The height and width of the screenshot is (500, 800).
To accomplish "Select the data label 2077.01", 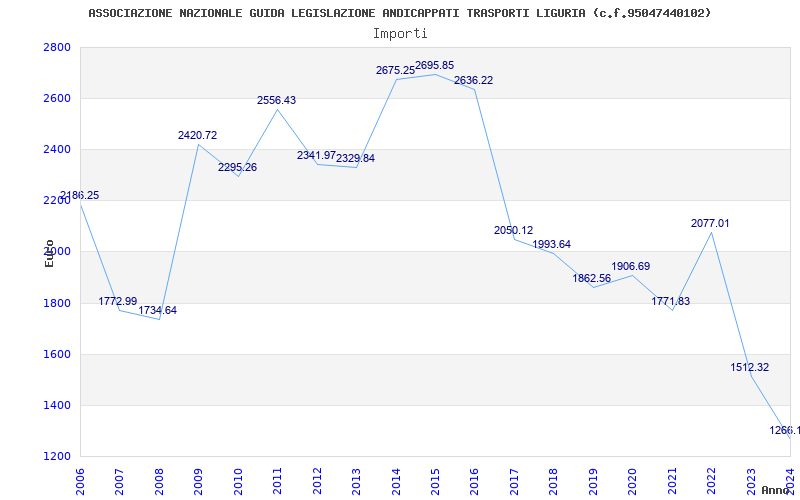I will coord(710,223).
